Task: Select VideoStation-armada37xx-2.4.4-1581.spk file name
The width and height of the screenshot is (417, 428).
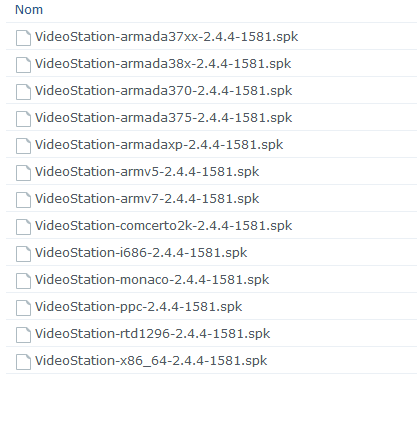Action: [166, 37]
